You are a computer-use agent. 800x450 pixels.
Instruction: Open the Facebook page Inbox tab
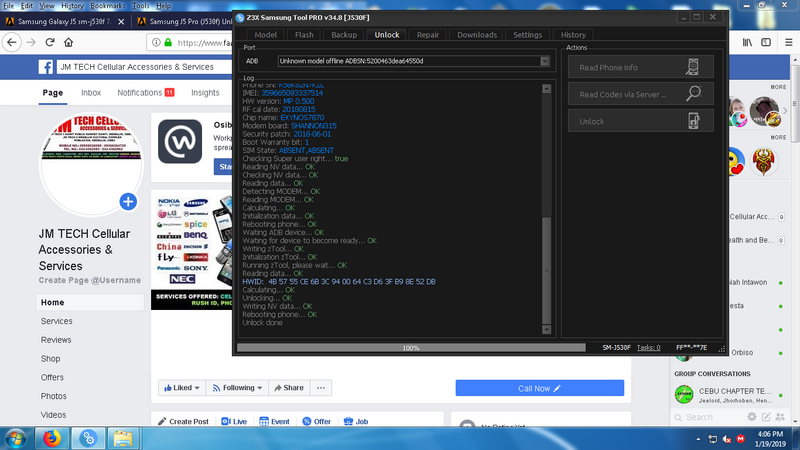pyautogui.click(x=91, y=92)
